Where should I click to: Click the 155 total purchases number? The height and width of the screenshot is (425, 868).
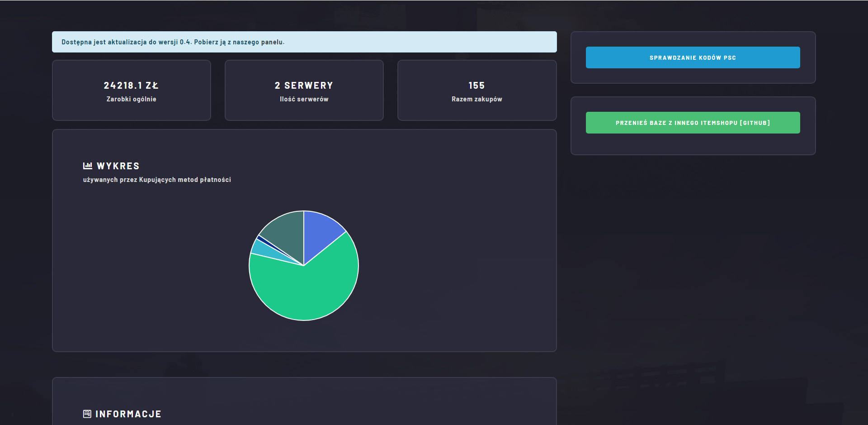(x=476, y=86)
